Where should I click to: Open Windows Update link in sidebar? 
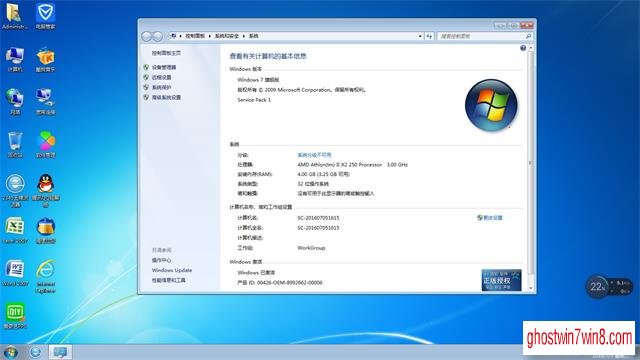click(172, 271)
